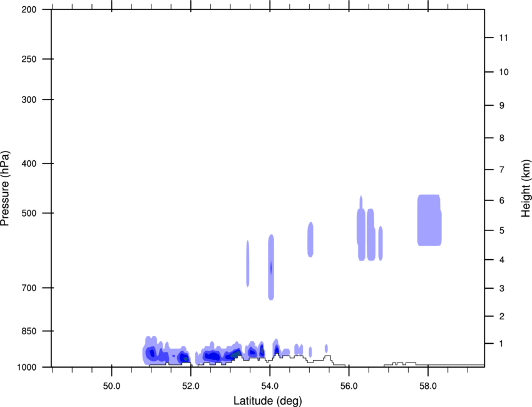Select the 1000 pressure tick label
The width and height of the screenshot is (532, 407).
tap(27, 368)
